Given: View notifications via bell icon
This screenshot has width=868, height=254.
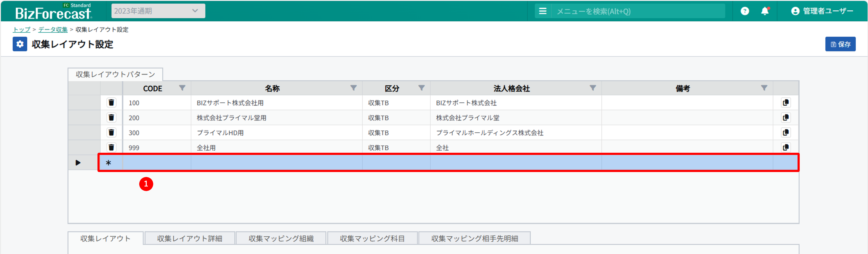Looking at the screenshot, I should click(765, 11).
